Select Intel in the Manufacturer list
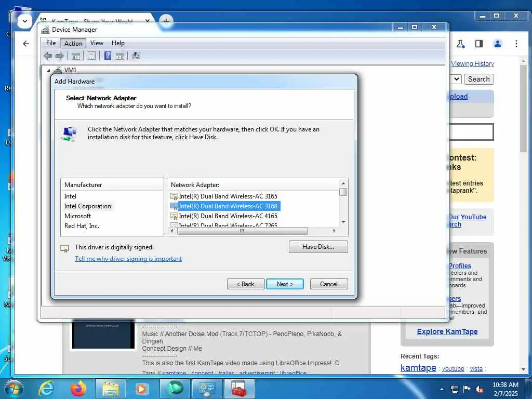This screenshot has height=399, width=532. point(70,196)
